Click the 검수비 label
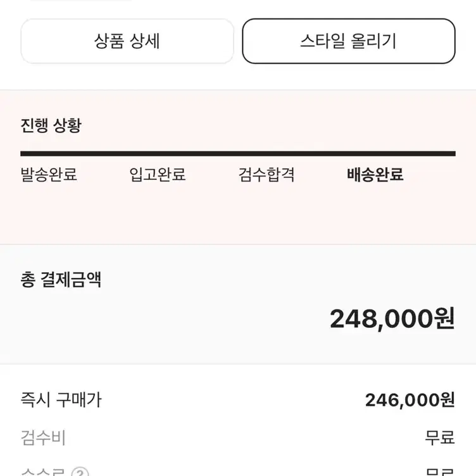The height and width of the screenshot is (476, 476). coord(43,438)
